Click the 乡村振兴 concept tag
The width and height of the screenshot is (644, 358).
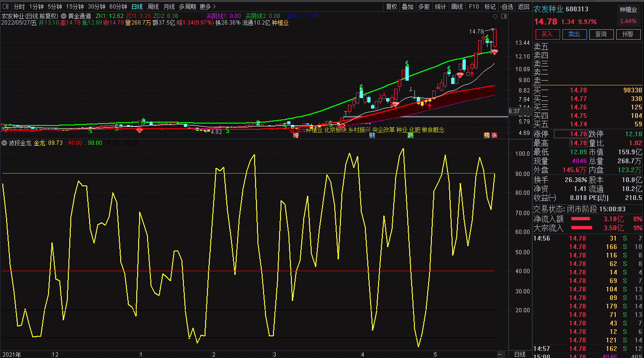359,130
